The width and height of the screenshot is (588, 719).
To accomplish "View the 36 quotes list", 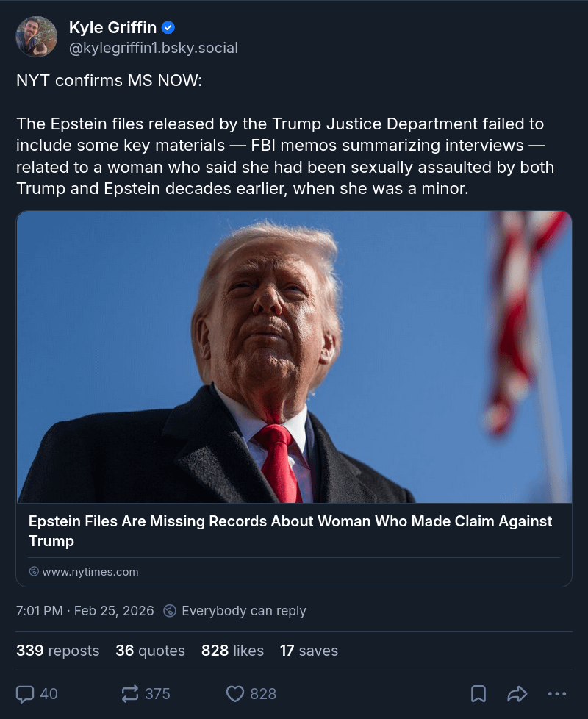I will [151, 651].
